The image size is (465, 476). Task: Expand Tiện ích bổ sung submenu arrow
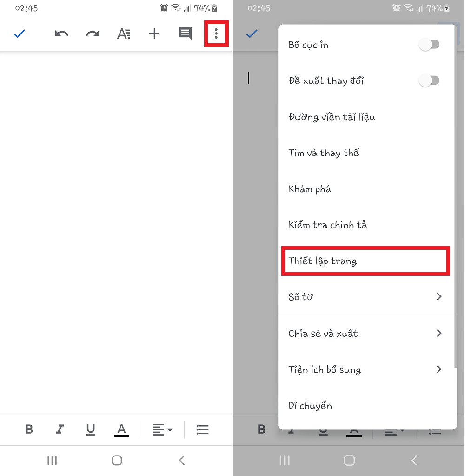pos(439,369)
